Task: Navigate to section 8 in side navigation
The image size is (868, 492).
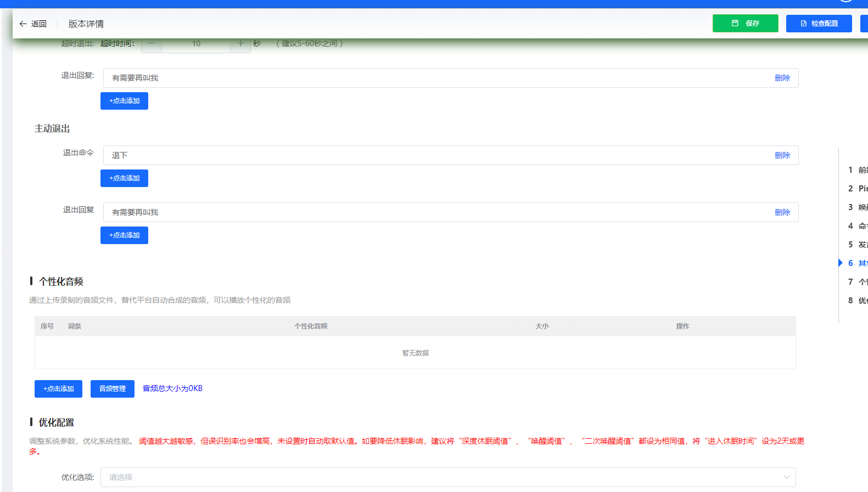Action: 857,301
